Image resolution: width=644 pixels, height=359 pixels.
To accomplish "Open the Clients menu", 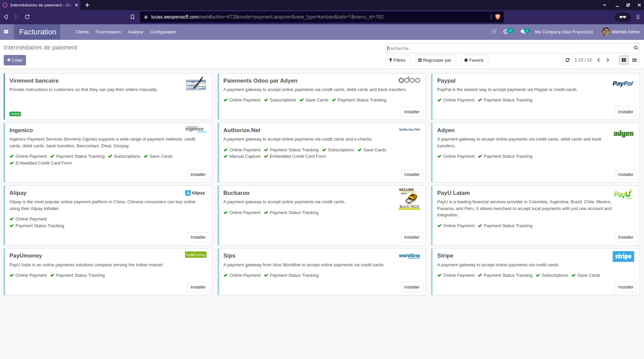I will pyautogui.click(x=82, y=32).
